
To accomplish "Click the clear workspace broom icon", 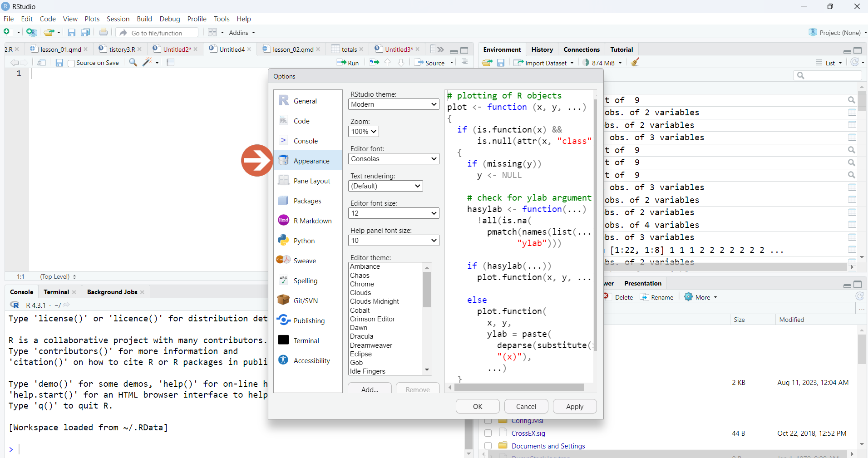I will [x=635, y=62].
